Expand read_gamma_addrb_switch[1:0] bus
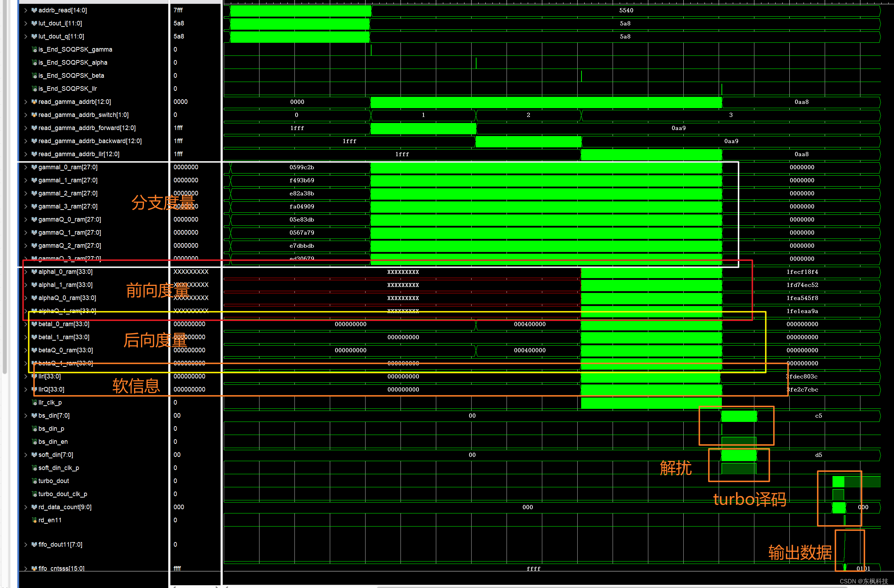 [x=25, y=115]
